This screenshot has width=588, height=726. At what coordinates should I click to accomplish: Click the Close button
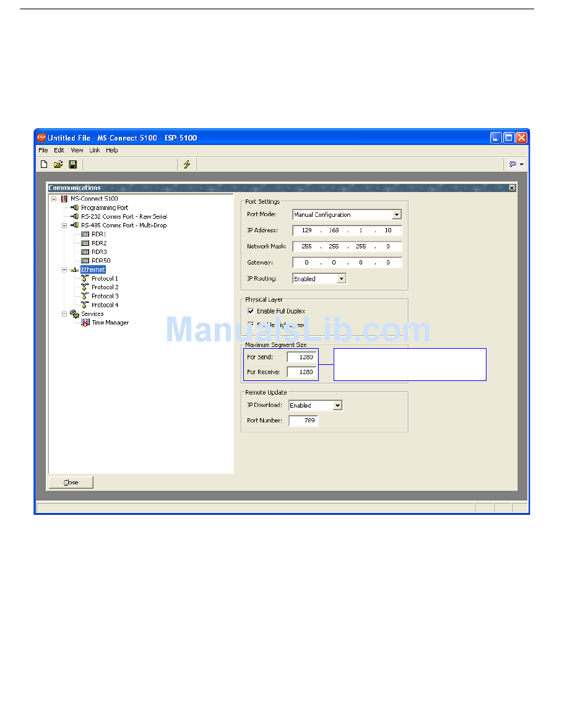click(x=71, y=482)
